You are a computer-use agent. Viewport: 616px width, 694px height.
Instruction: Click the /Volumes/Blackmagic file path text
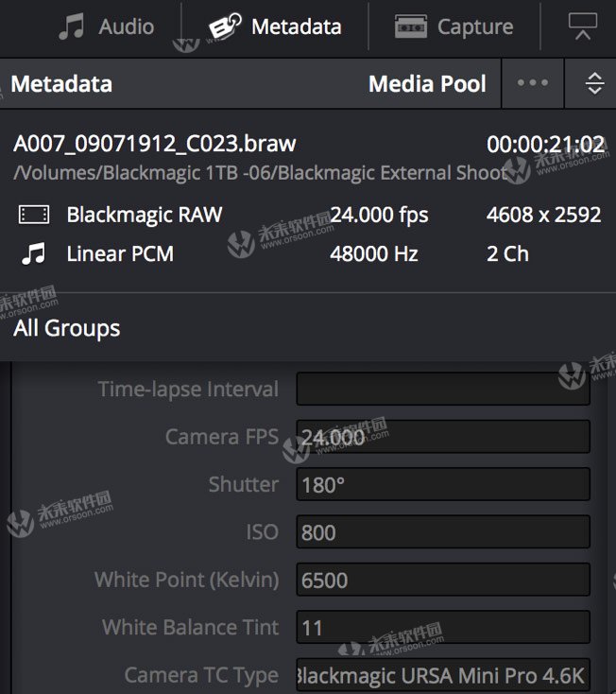(x=260, y=173)
